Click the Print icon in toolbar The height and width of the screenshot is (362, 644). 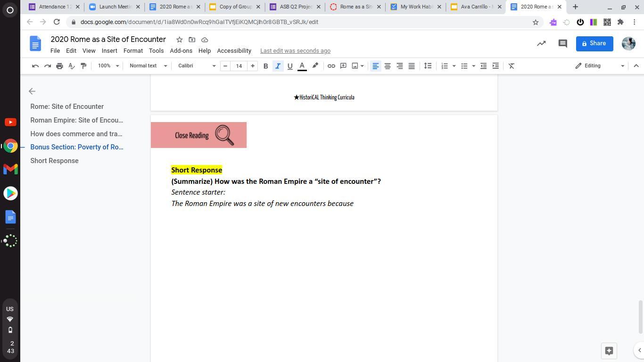(x=59, y=66)
